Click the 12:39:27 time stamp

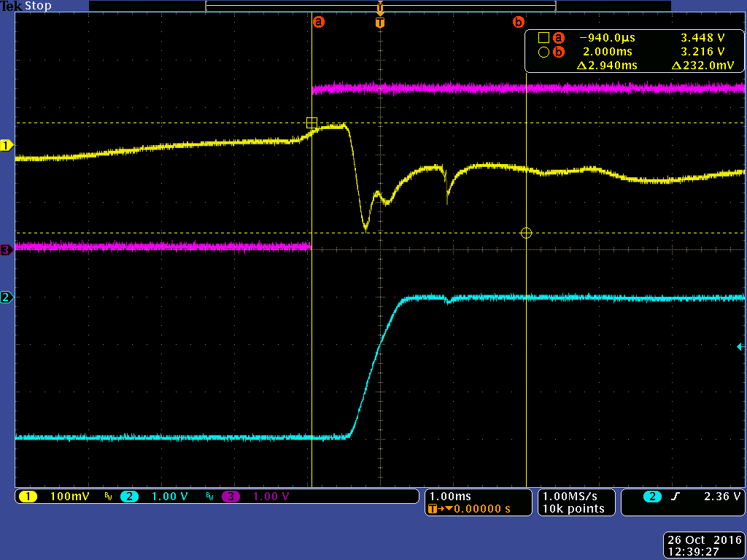(x=693, y=552)
